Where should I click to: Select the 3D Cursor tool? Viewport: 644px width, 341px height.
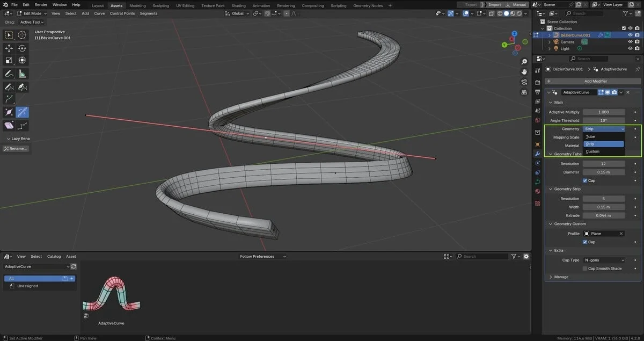(21, 34)
